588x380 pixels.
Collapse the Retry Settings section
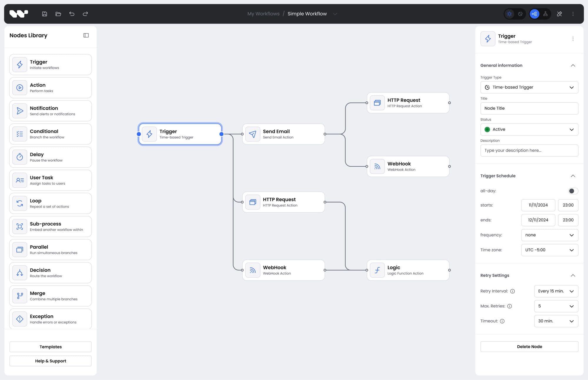[x=573, y=275]
